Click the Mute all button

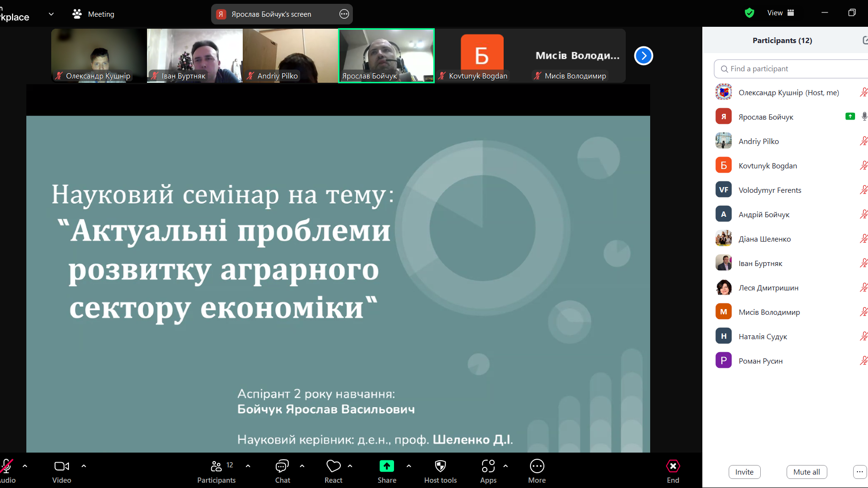pos(806,472)
